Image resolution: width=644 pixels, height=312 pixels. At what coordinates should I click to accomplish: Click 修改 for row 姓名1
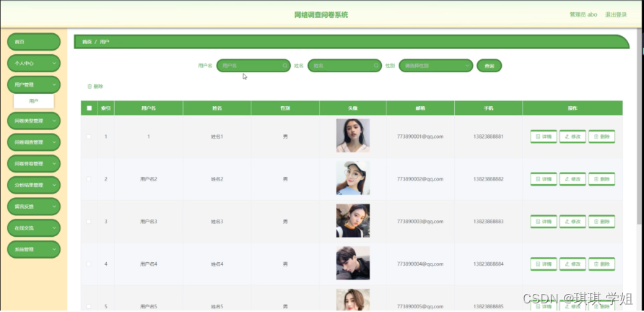point(573,136)
